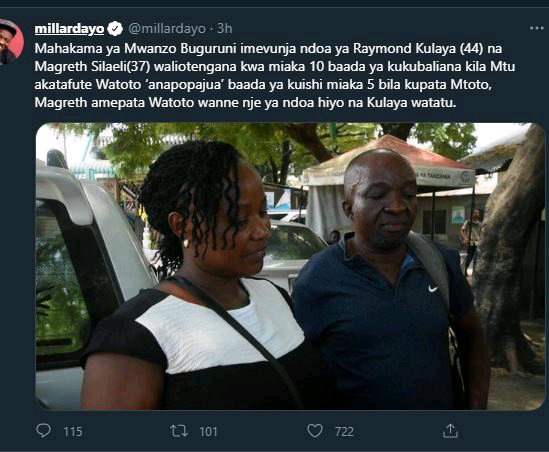549x452 pixels.
Task: Open the @millardayo handle link
Action: [167, 29]
